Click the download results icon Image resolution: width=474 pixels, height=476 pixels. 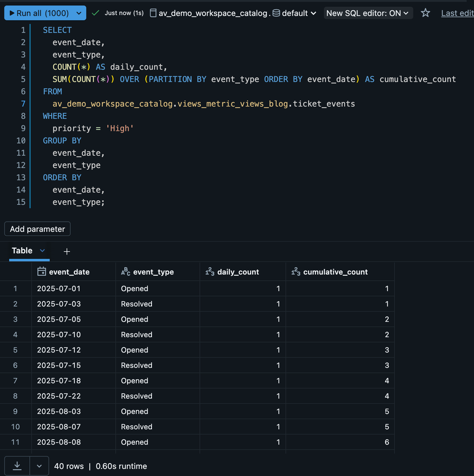(17, 466)
